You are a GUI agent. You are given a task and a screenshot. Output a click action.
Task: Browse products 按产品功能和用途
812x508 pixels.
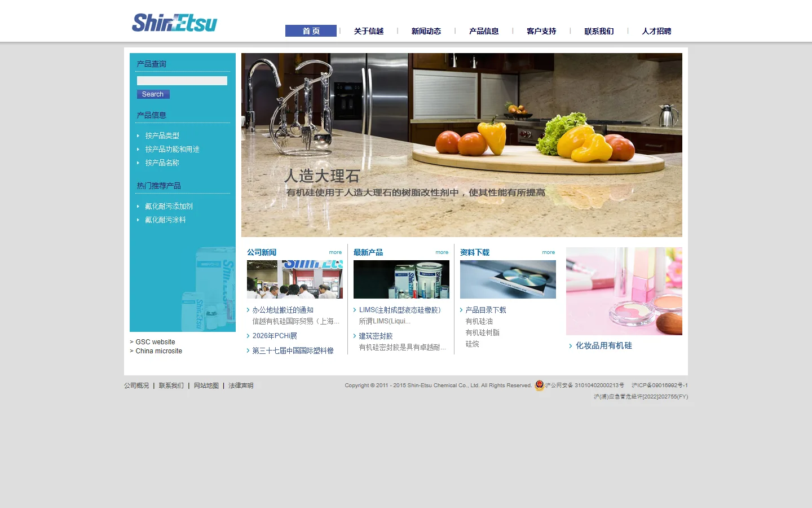pyautogui.click(x=173, y=149)
